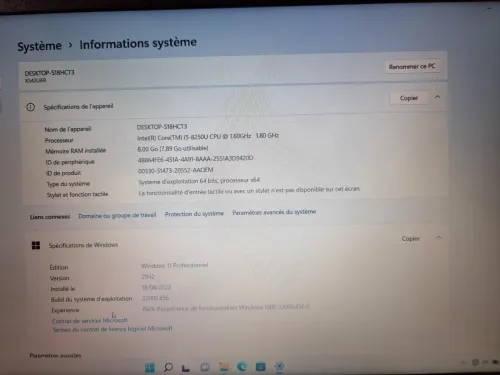Open Task View on the taskbar
The image size is (500, 375).
[186, 368]
